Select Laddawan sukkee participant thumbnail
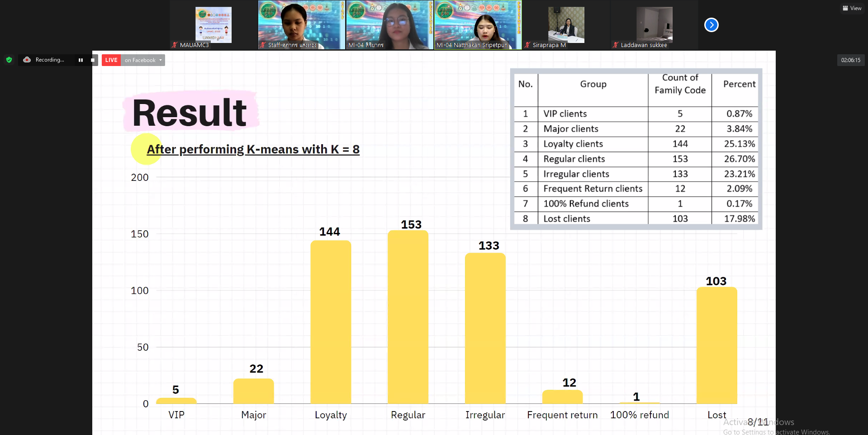This screenshot has height=435, width=868. pyautogui.click(x=654, y=25)
